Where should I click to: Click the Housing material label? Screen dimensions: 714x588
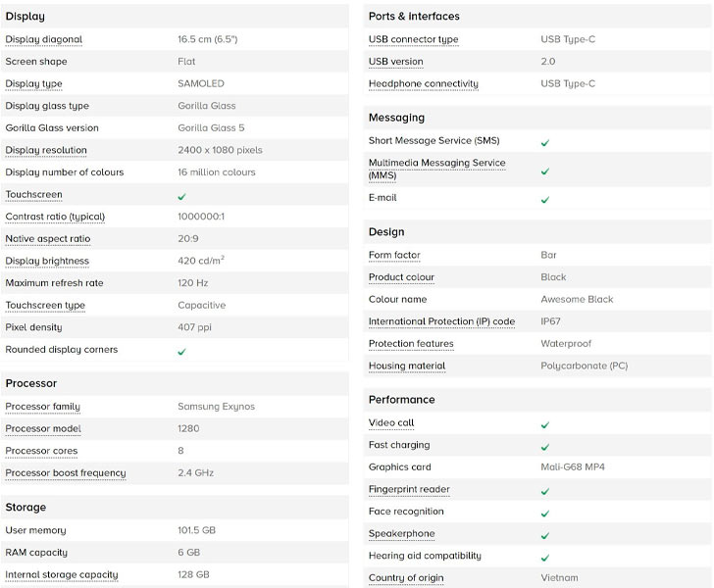407,366
